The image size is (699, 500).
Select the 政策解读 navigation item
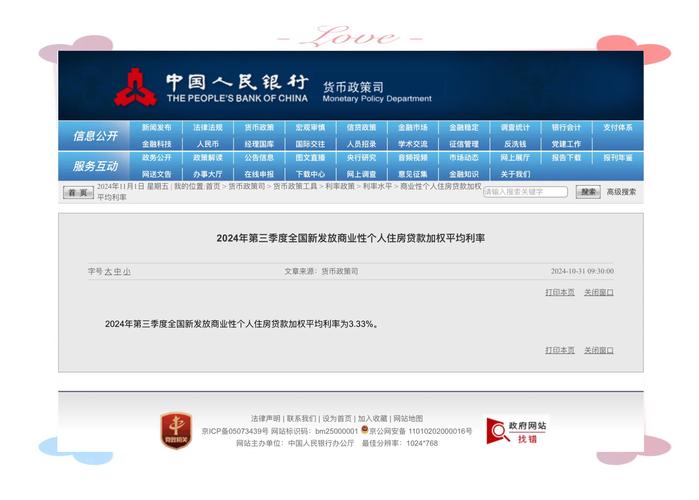point(208,158)
